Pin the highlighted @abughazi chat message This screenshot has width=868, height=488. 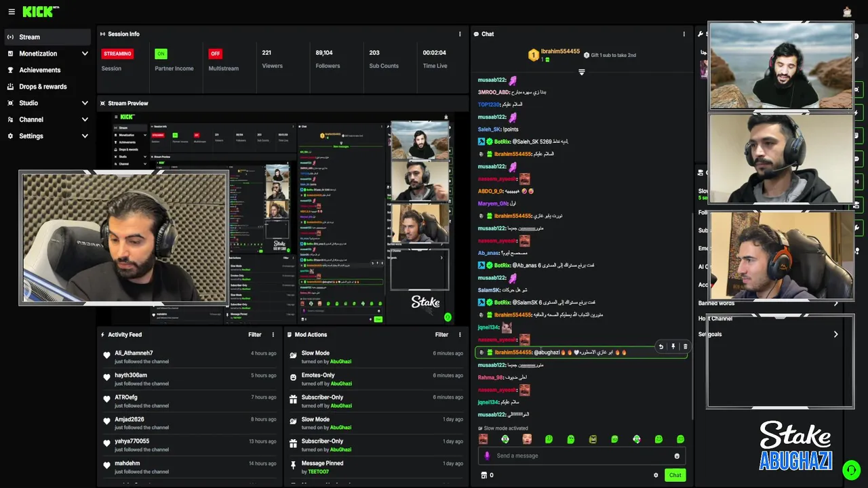(673, 346)
